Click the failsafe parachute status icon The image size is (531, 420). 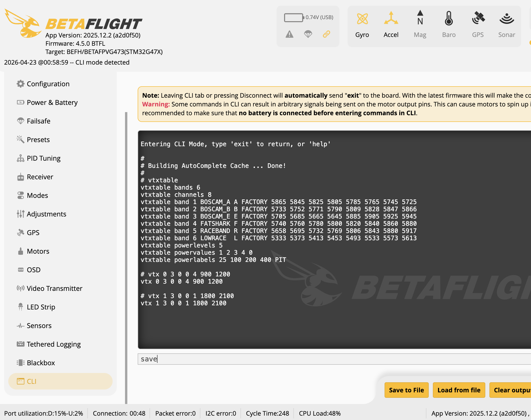point(308,34)
